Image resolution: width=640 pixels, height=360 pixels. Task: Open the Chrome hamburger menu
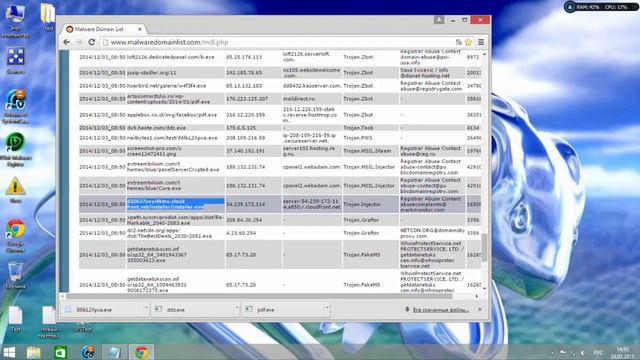[x=481, y=42]
